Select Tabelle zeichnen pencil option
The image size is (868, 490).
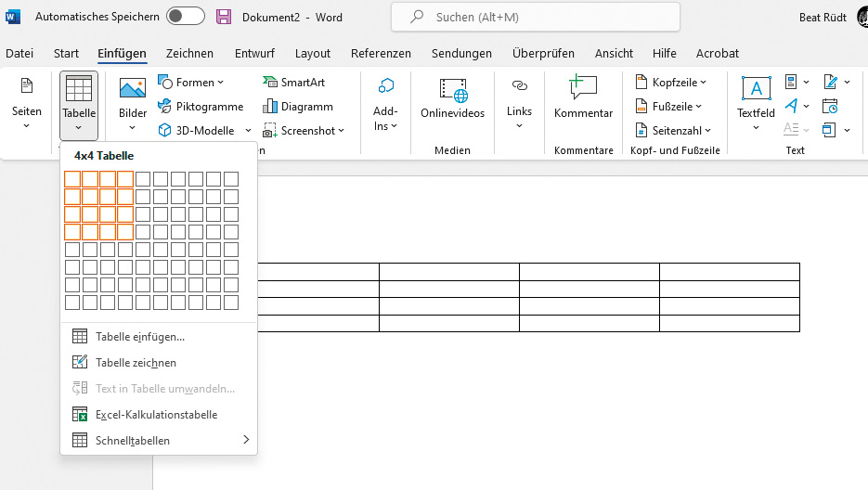coord(136,363)
